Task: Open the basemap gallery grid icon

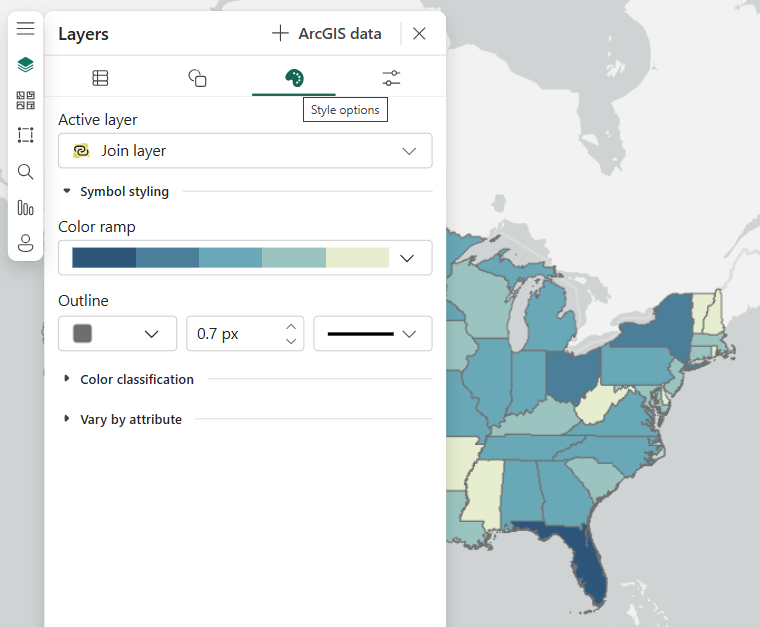Action: pyautogui.click(x=25, y=100)
